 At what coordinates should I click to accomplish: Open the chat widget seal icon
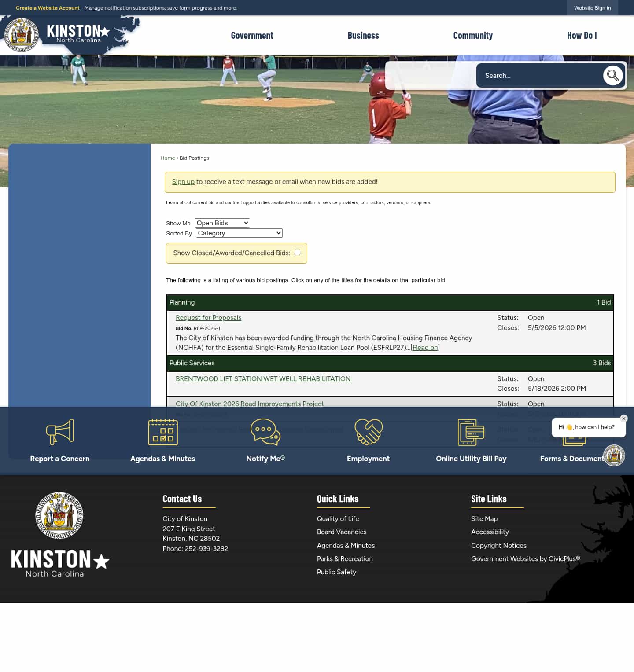(614, 455)
